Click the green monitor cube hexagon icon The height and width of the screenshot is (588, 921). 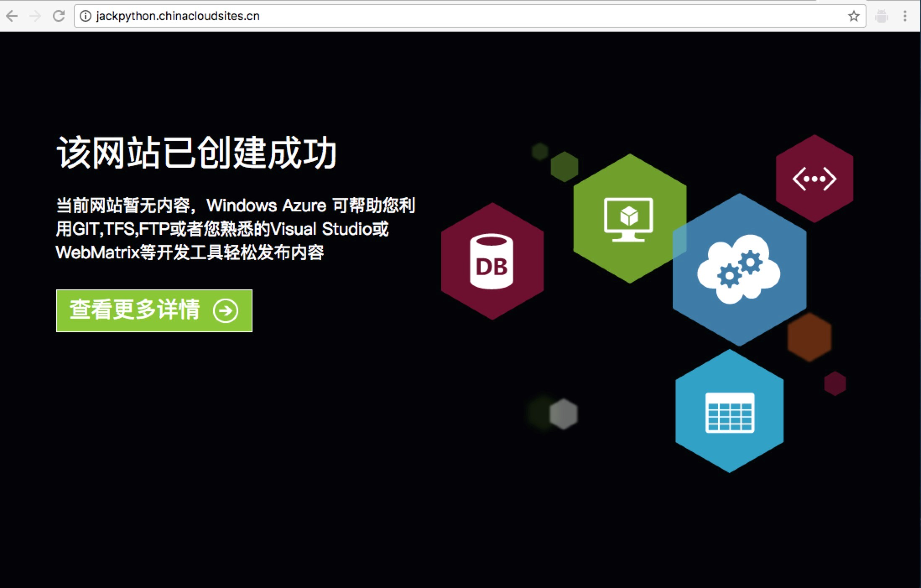click(629, 219)
